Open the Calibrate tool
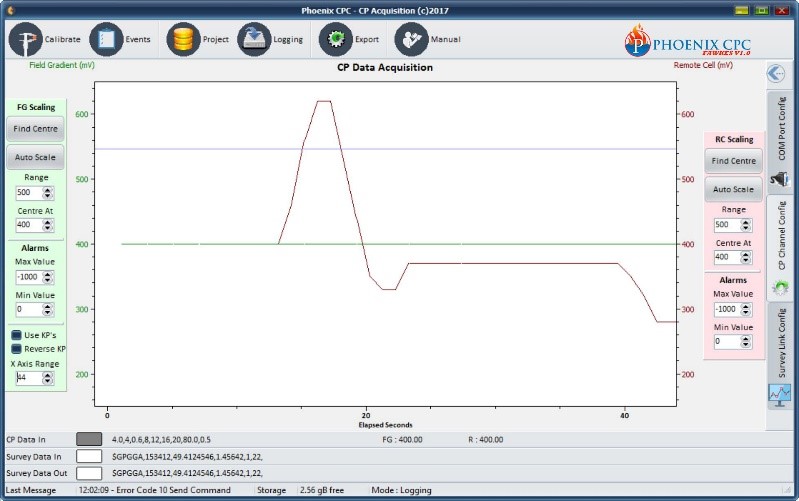The image size is (799, 501). (x=46, y=39)
